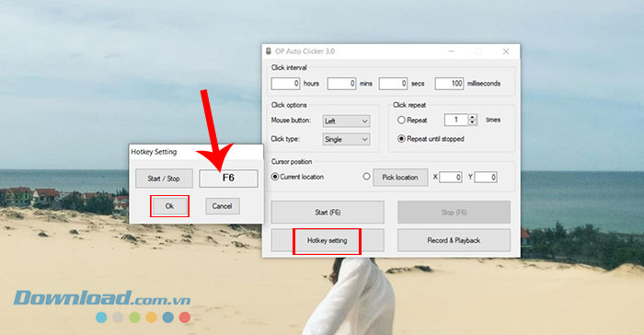This screenshot has height=335, width=644.
Task: Click the F6 hotkey field
Action: click(x=228, y=179)
